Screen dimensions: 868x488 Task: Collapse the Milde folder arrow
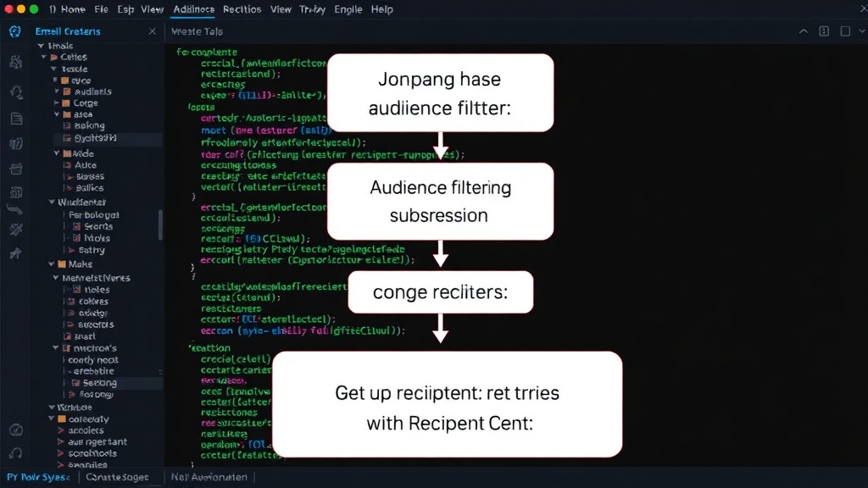tap(57, 153)
